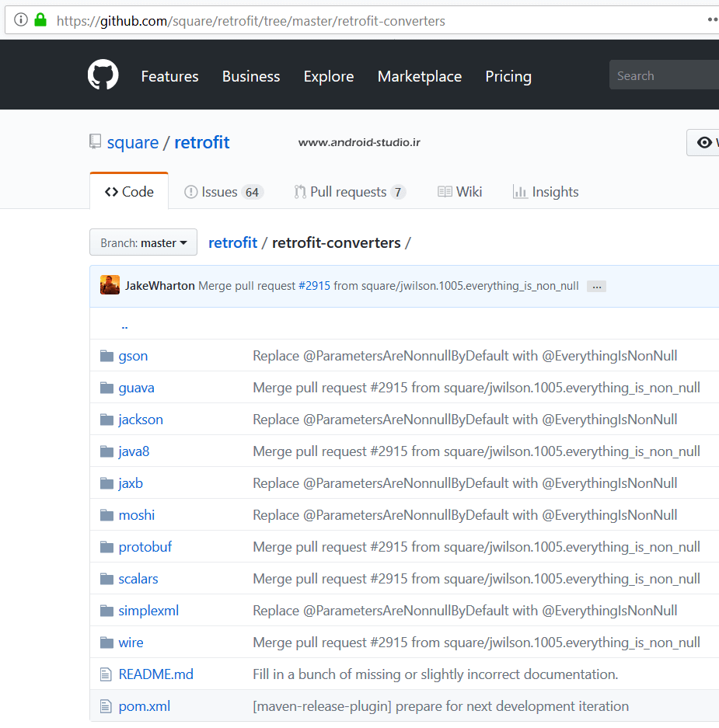
Task: Open the Pull requests tab
Action: point(350,192)
